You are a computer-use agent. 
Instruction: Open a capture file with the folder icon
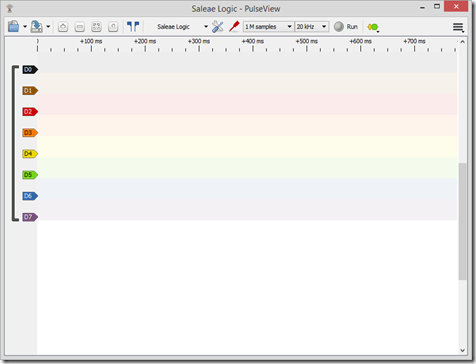tap(13, 26)
